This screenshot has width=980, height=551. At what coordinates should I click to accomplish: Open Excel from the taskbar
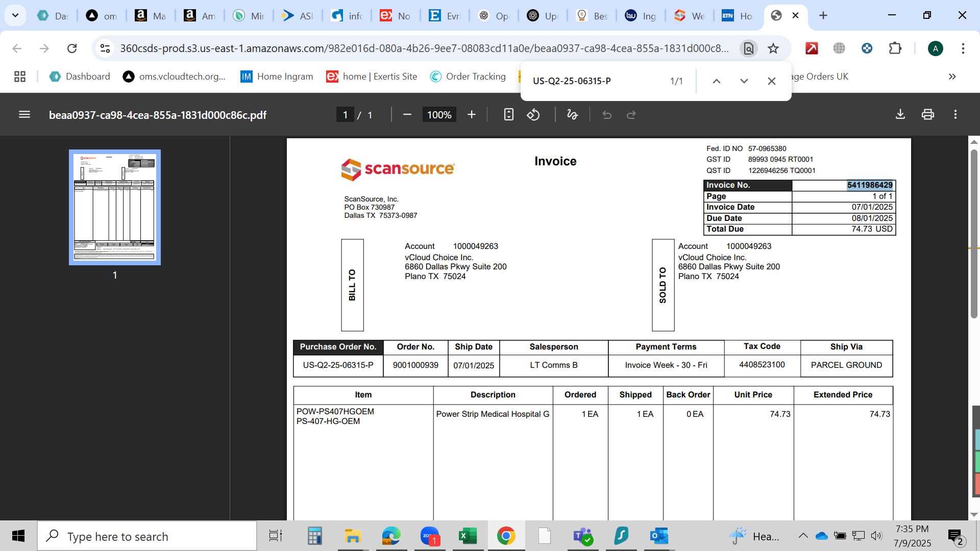coord(468,536)
